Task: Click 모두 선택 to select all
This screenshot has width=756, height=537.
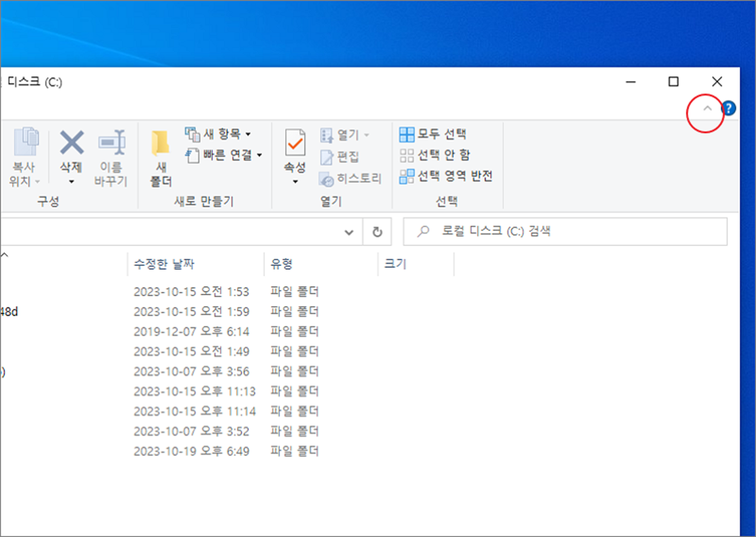Action: [x=433, y=134]
